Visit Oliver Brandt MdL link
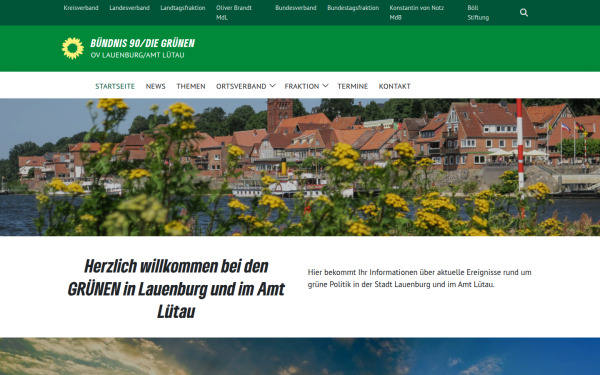600x375 pixels. [x=234, y=13]
